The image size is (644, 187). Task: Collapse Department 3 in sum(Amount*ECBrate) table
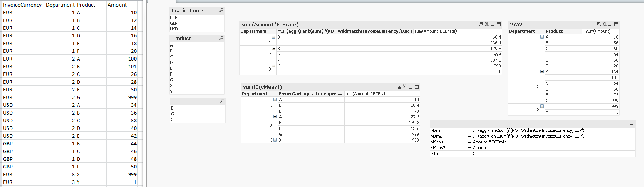pyautogui.click(x=274, y=66)
